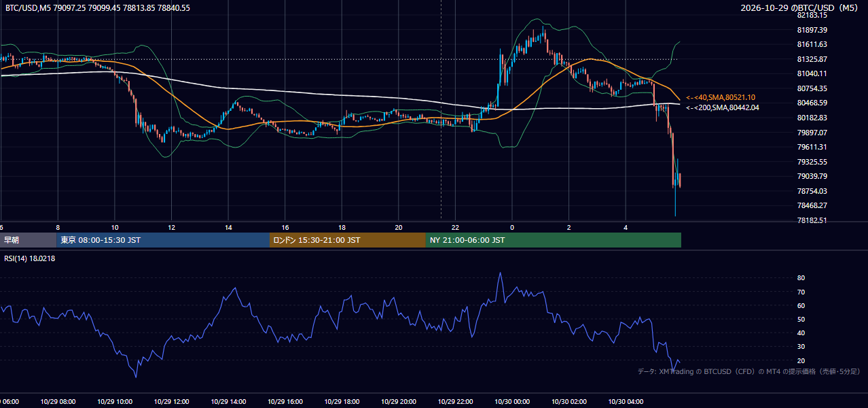Click the price axis label 79325.55
The height and width of the screenshot is (408, 868).
pyautogui.click(x=812, y=162)
